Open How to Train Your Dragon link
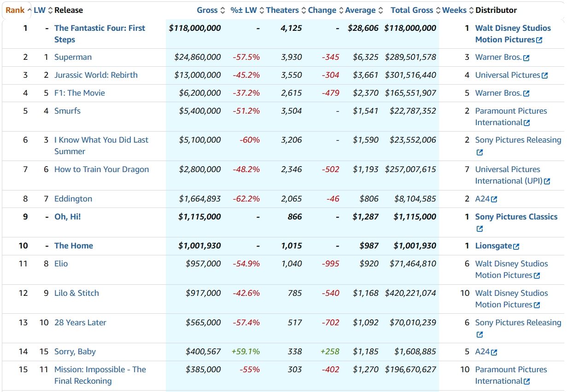The image size is (567, 392). pos(102,169)
